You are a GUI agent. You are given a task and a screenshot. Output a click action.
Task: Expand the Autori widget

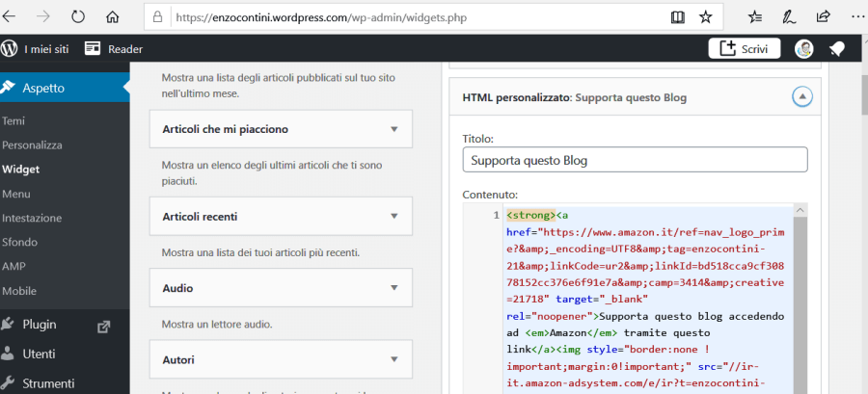point(393,359)
